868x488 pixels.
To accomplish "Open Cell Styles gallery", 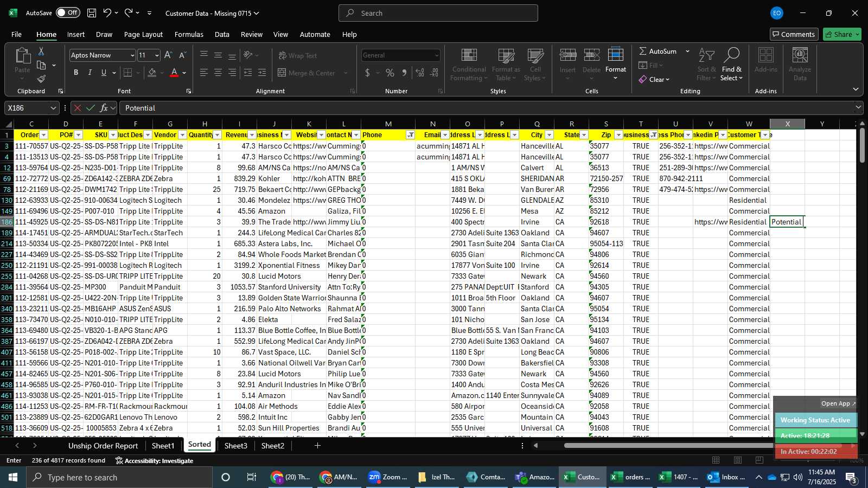I will pos(535,65).
